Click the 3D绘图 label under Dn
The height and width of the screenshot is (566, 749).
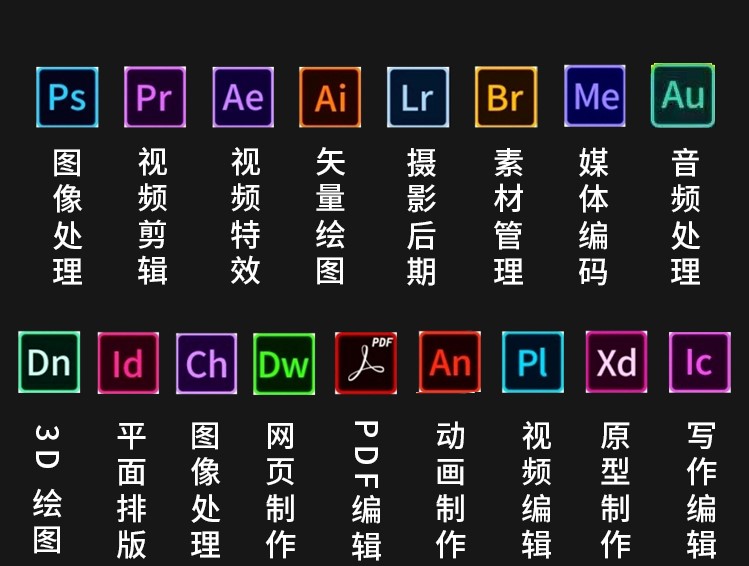click(47, 489)
